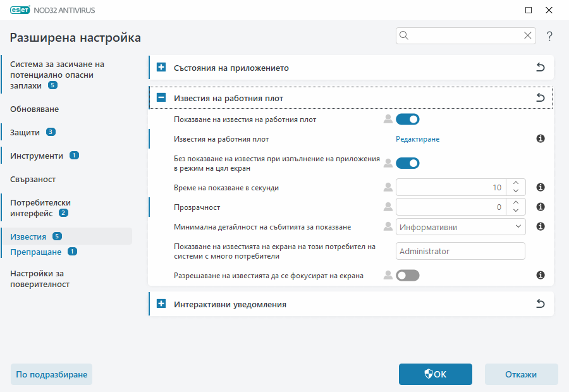Turn off fullscreen notification suppression toggle
Screen dimensions: 569x392
[x=408, y=162]
